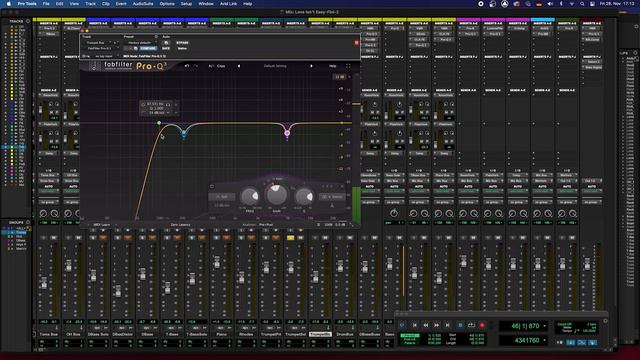Open macOS Spotlight search
The image size is (640, 360).
(x=582, y=4)
